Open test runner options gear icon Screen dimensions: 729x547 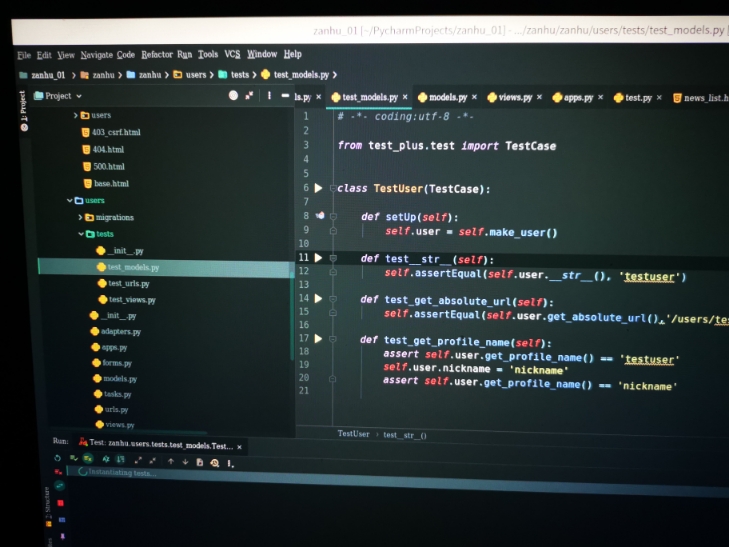(x=230, y=463)
